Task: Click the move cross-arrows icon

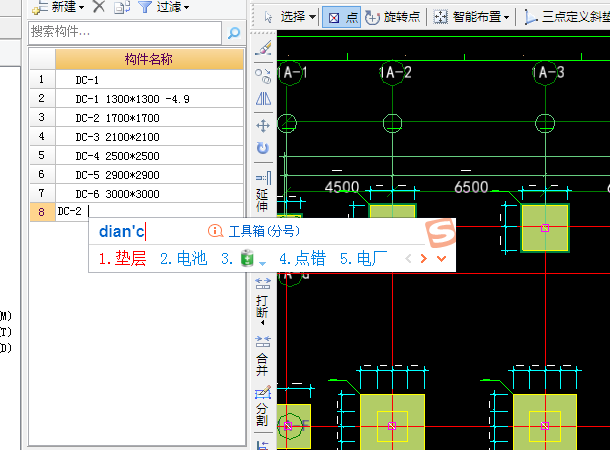Action: pos(263,126)
